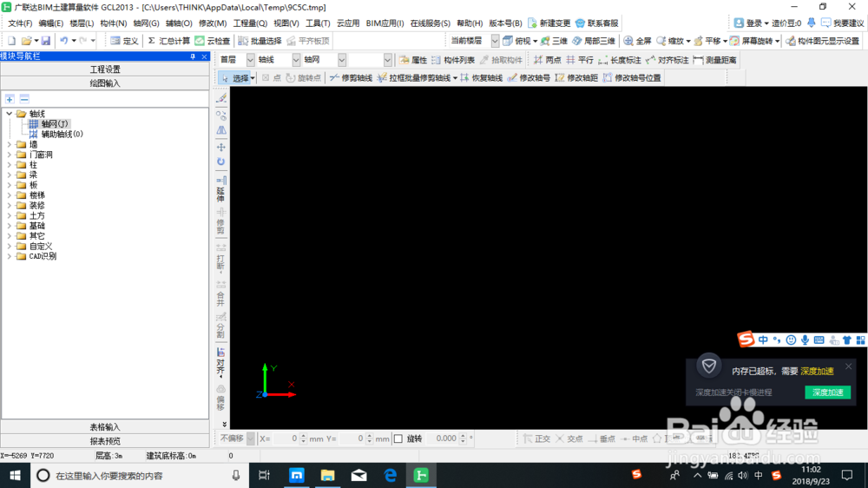Pin the 模块导航栏 navigation panel

193,56
